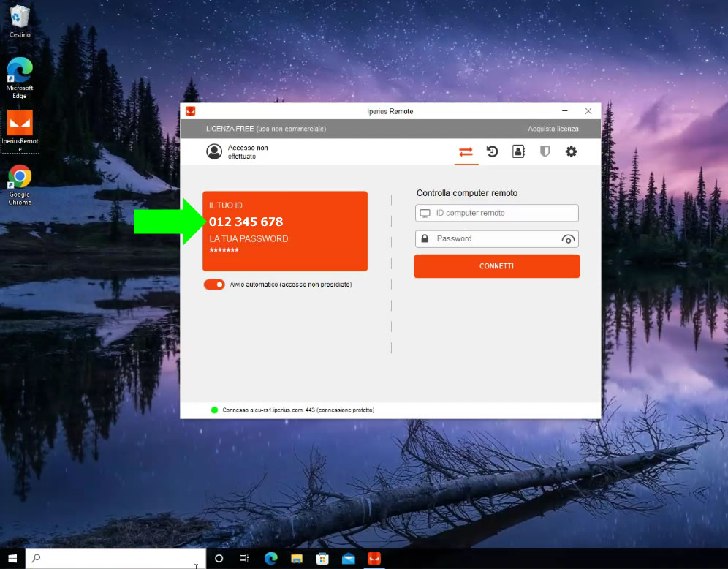Click Iperius Remote taskbar icon
The image size is (728, 569).
pos(374,558)
